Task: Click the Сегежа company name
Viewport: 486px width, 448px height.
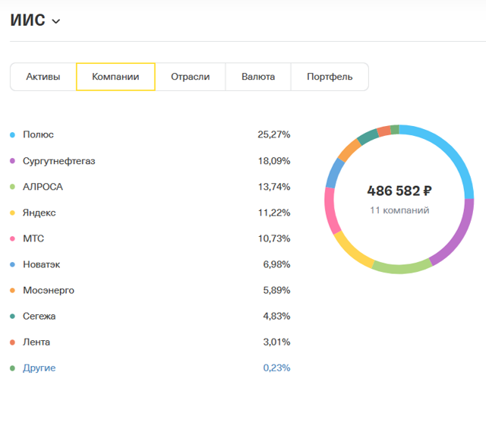Action: pyautogui.click(x=39, y=316)
